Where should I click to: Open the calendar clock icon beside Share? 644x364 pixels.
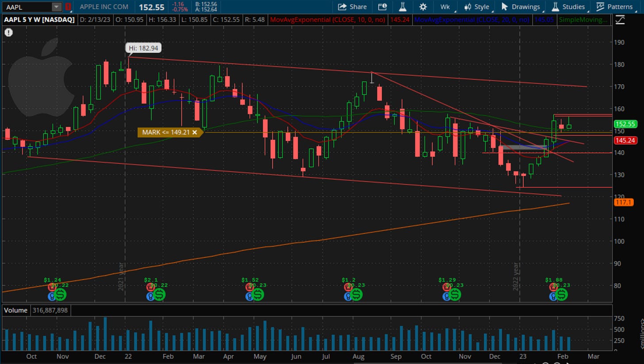point(383,7)
